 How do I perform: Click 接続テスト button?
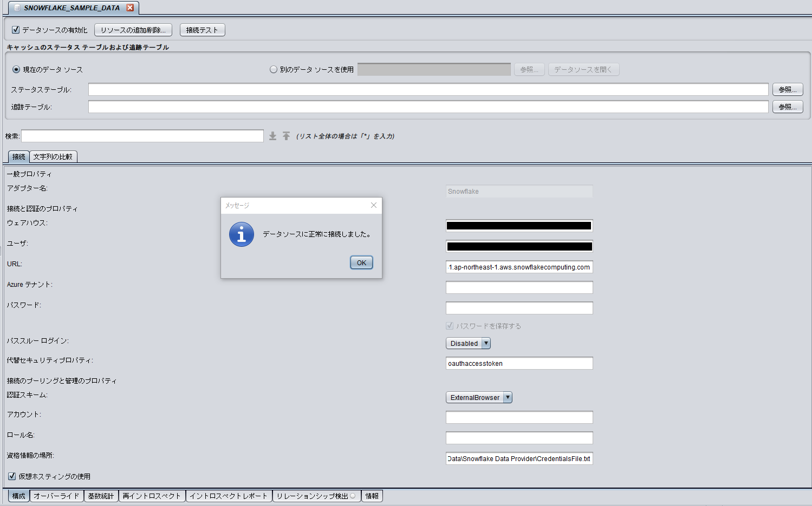[x=202, y=30]
